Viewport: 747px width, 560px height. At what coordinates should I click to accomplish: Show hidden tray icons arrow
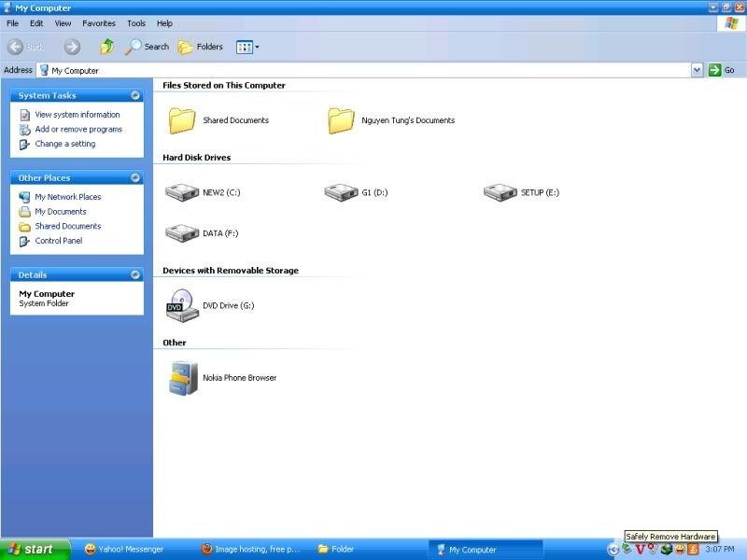click(613, 550)
